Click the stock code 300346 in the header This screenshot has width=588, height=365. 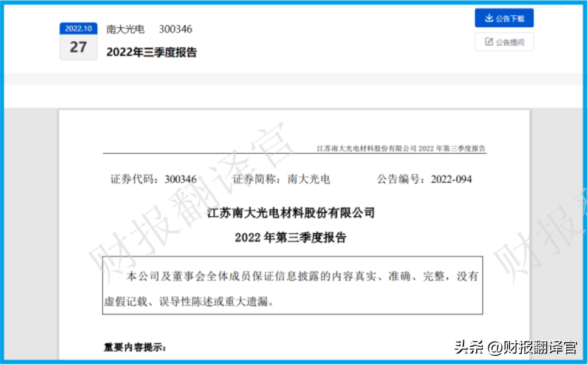176,29
